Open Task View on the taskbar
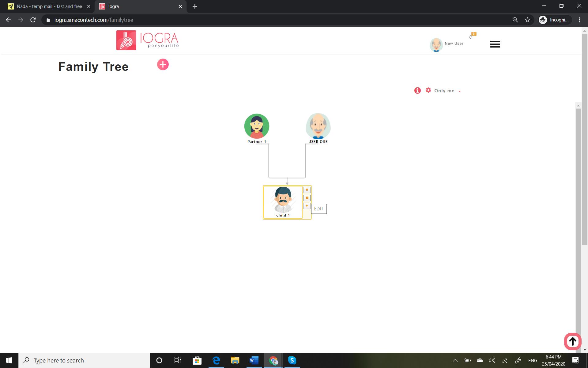 coord(178,360)
